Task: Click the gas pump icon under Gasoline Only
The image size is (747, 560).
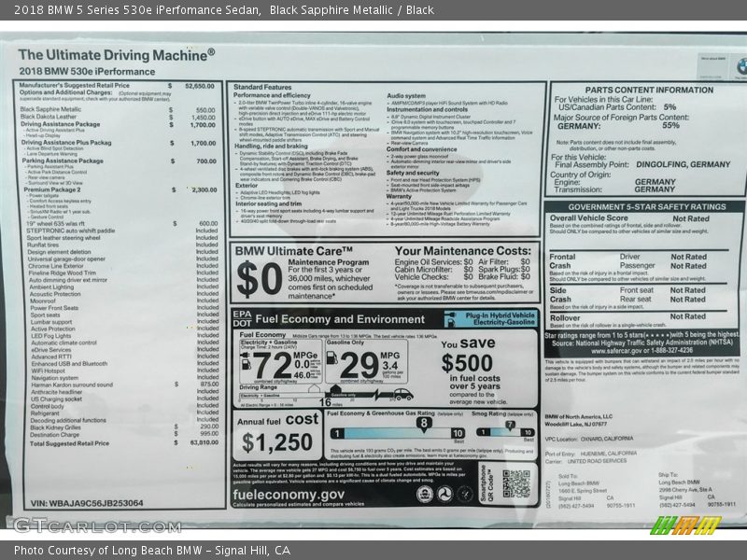Action: [332, 357]
